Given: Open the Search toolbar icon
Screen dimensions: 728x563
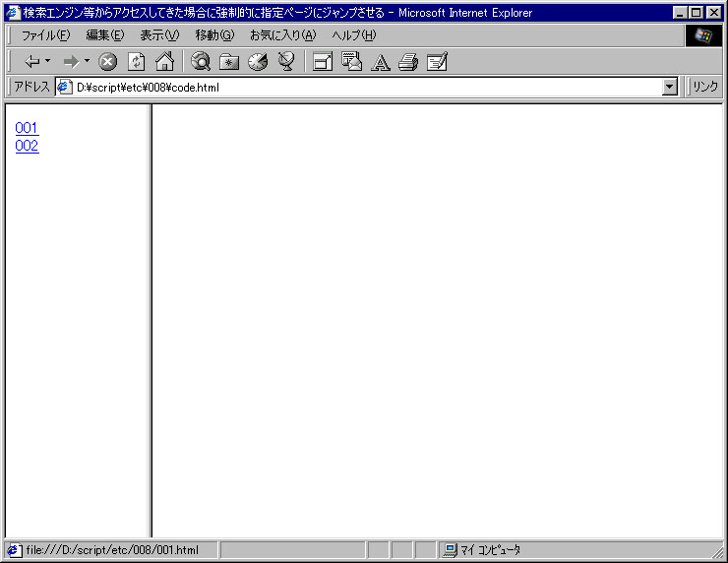Looking at the screenshot, I should click(201, 61).
